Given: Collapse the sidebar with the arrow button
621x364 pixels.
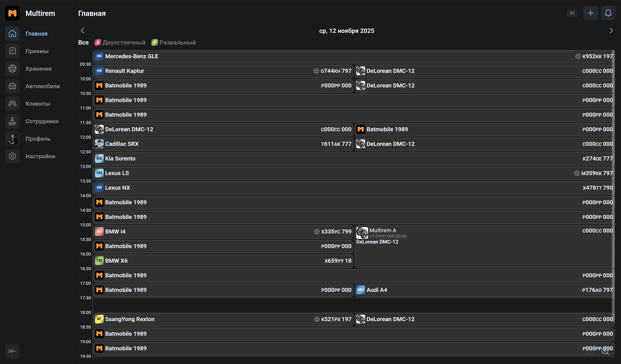Looking at the screenshot, I should (x=12, y=351).
